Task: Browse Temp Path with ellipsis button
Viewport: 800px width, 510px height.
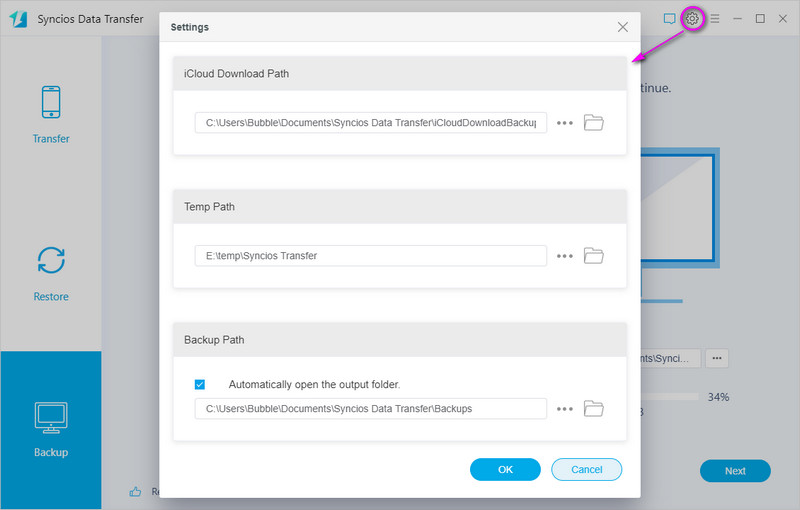Action: (565, 256)
